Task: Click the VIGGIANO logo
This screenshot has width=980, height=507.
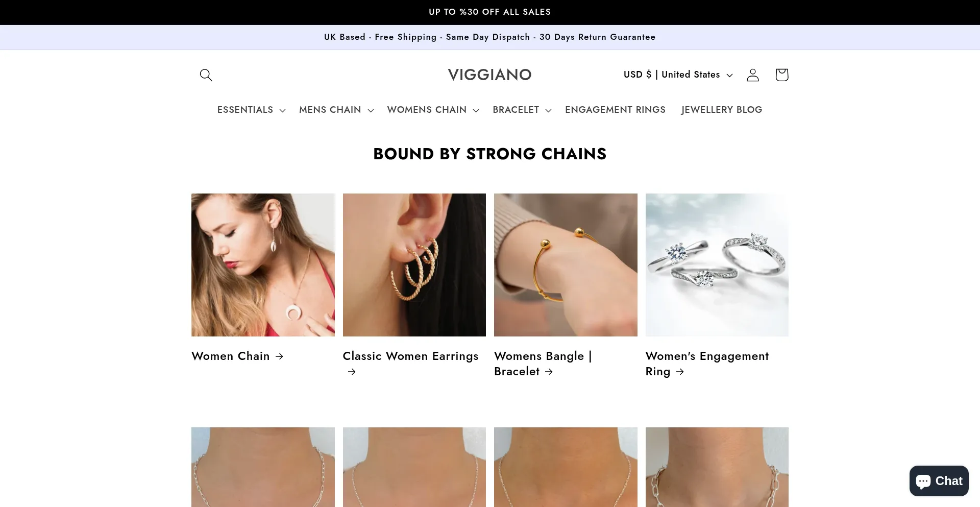Action: (x=489, y=75)
